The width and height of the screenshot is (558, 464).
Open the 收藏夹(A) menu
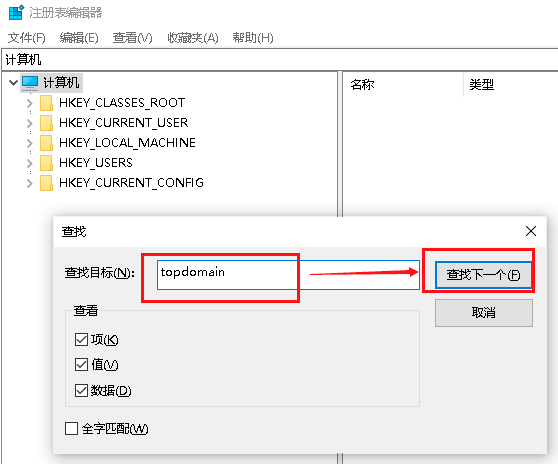click(193, 38)
